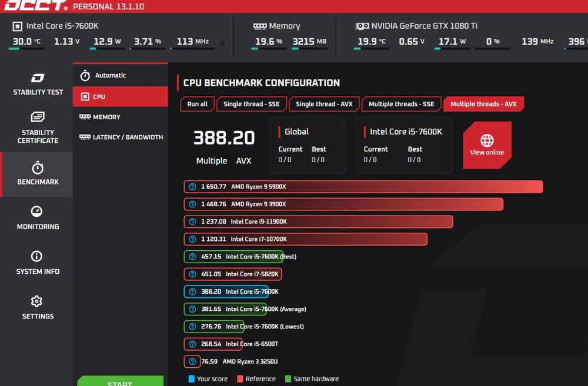Click the help icon for Intel Core i7-5820K
Viewport: 588px width, 386px height.
point(192,274)
